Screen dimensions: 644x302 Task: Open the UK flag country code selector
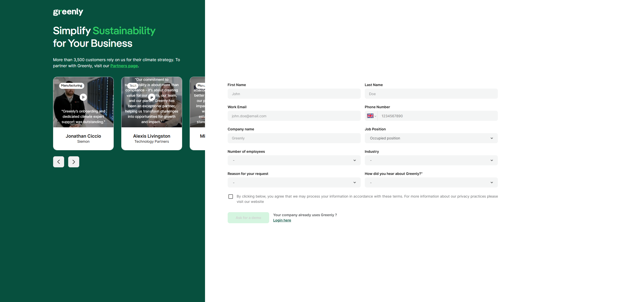tap(371, 116)
